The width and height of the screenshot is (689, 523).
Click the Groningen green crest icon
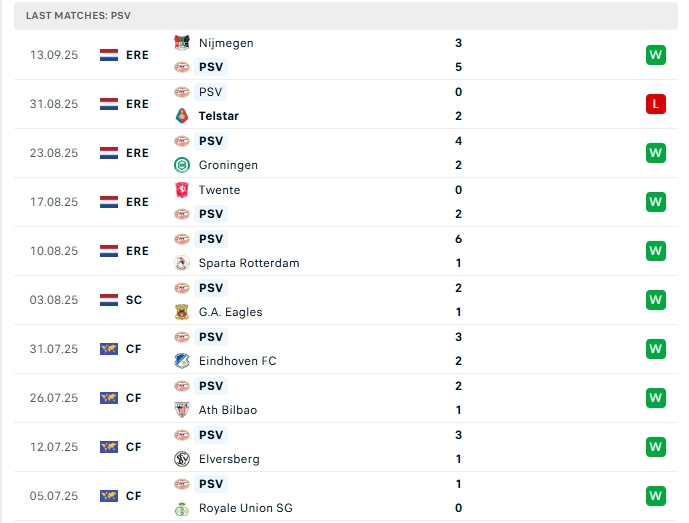(x=181, y=165)
